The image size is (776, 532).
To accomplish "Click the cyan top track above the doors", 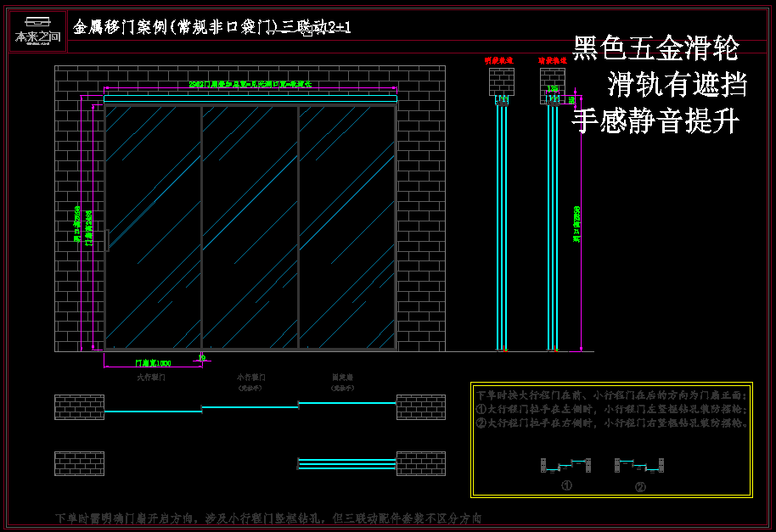I will tap(250, 99).
